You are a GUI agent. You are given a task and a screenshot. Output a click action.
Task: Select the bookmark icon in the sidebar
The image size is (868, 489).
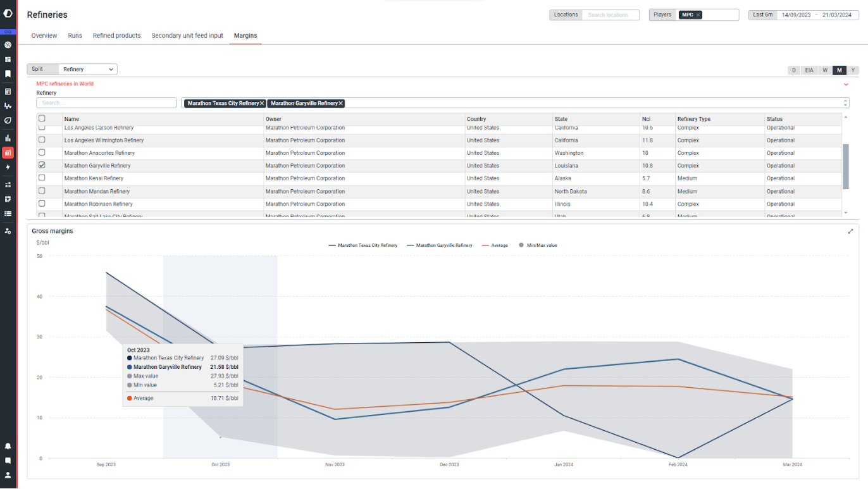8,73
